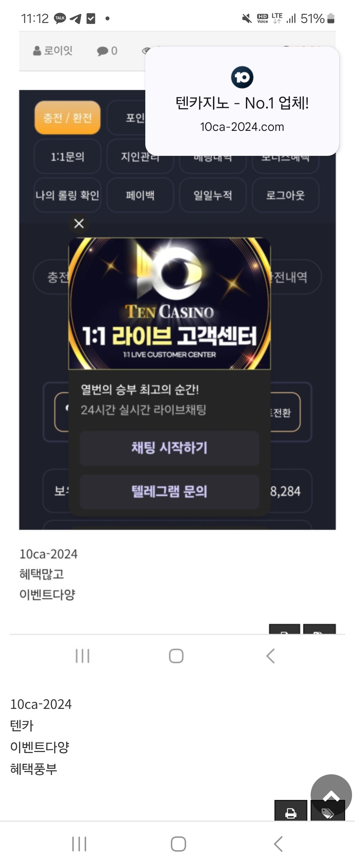Screen dimensions: 355x868
Task: Select the 1:1문의 menu item
Action: 67,157
